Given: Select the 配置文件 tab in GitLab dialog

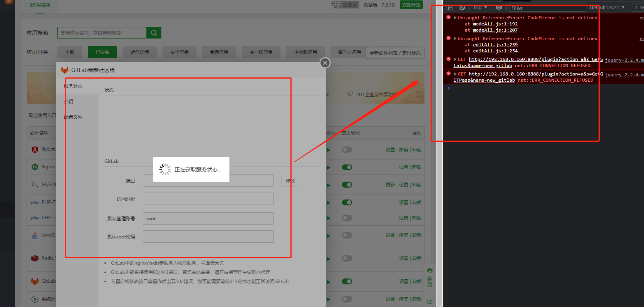Looking at the screenshot, I should [x=77, y=117].
